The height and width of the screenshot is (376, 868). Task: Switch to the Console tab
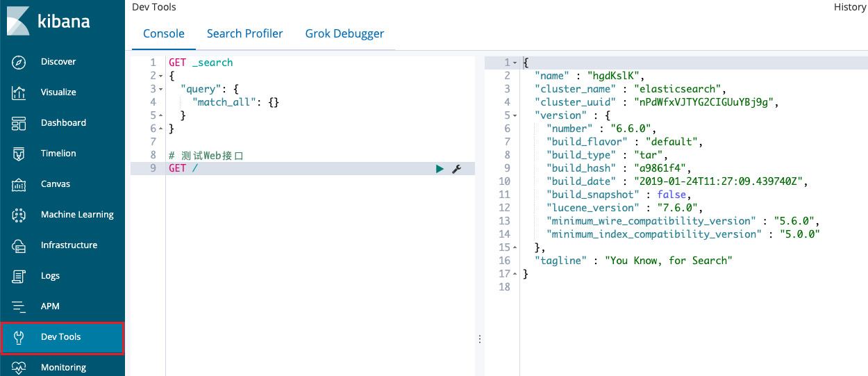point(164,33)
